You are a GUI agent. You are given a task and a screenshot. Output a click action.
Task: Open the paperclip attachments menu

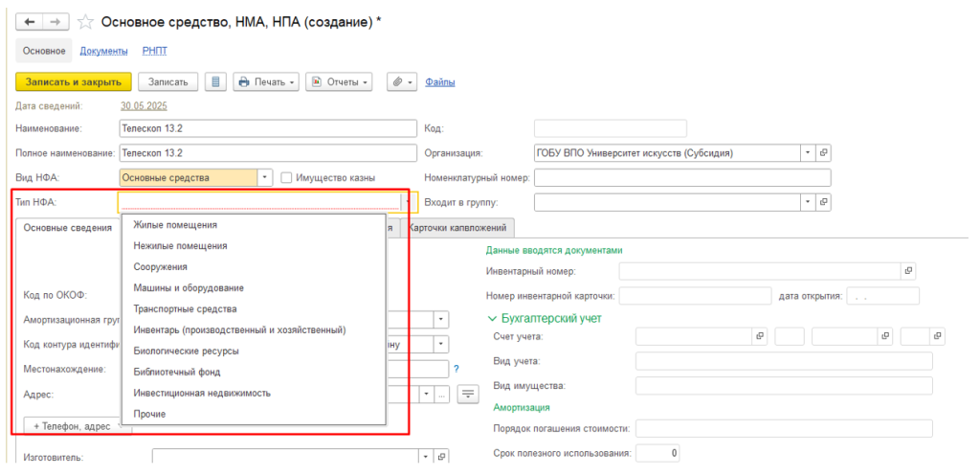pyautogui.click(x=402, y=82)
